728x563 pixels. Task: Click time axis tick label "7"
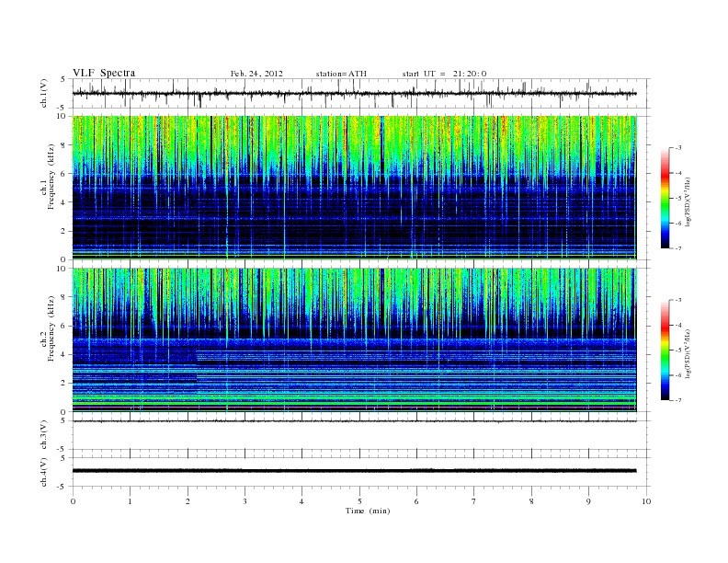[474, 501]
